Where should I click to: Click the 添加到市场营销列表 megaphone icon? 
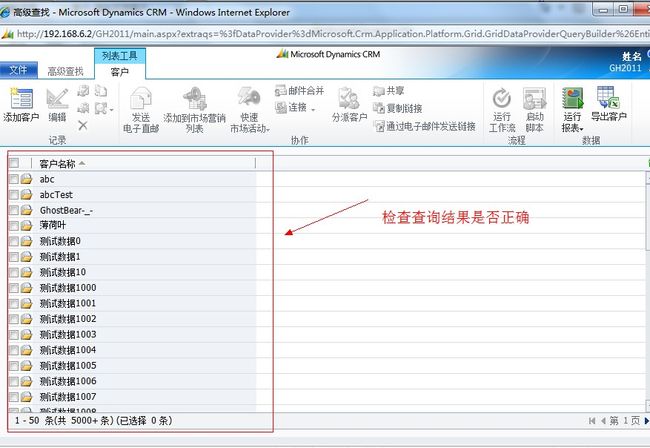195,99
